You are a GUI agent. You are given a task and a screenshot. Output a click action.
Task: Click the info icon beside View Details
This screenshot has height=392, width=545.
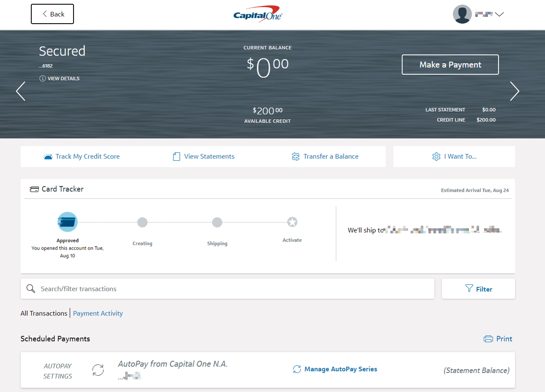(42, 79)
